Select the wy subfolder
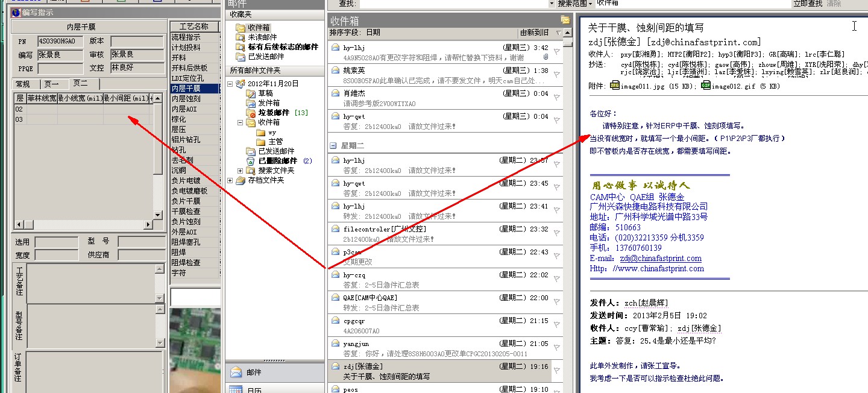 pyautogui.click(x=272, y=132)
